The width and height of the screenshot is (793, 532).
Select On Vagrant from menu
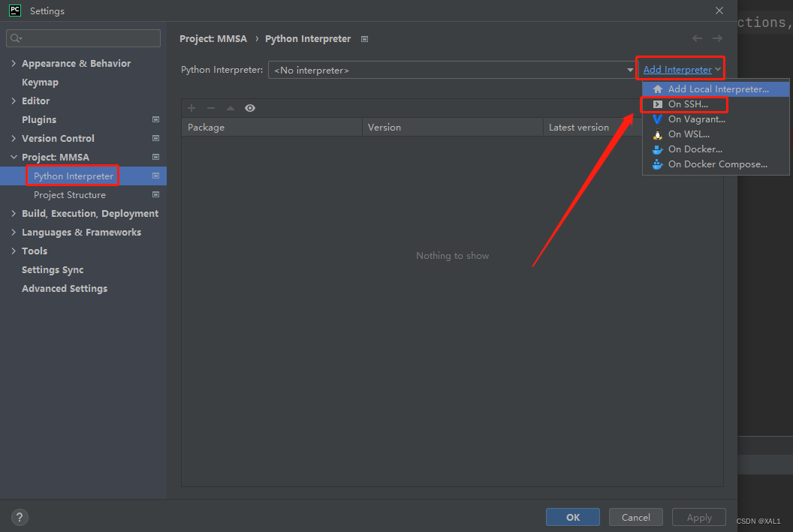click(x=716, y=119)
